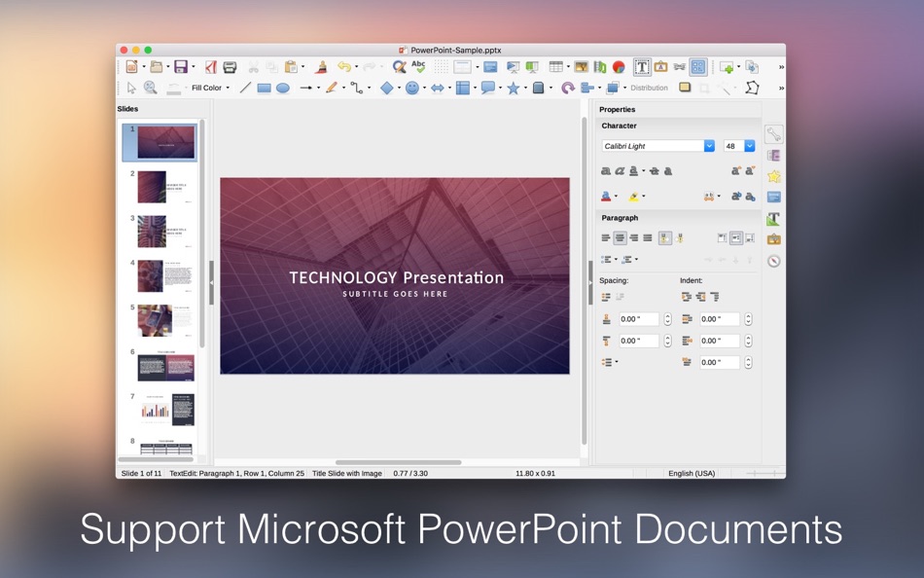Toggle Strikethrough in Character panel

coord(655,171)
